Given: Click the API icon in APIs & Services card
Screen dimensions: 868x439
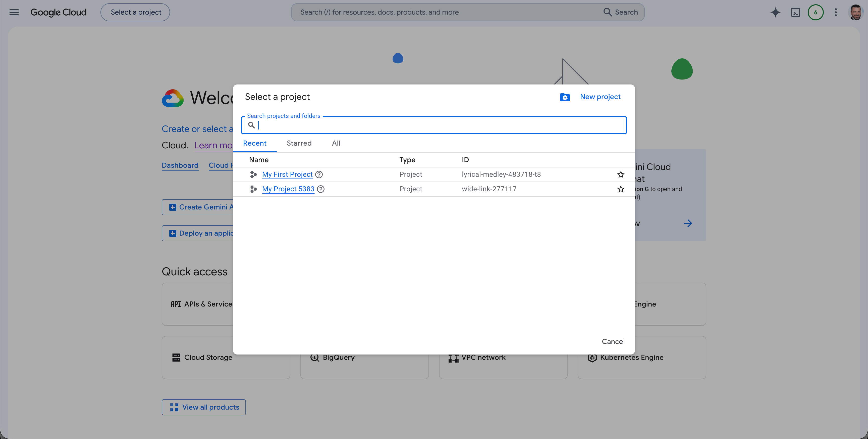Looking at the screenshot, I should (176, 304).
